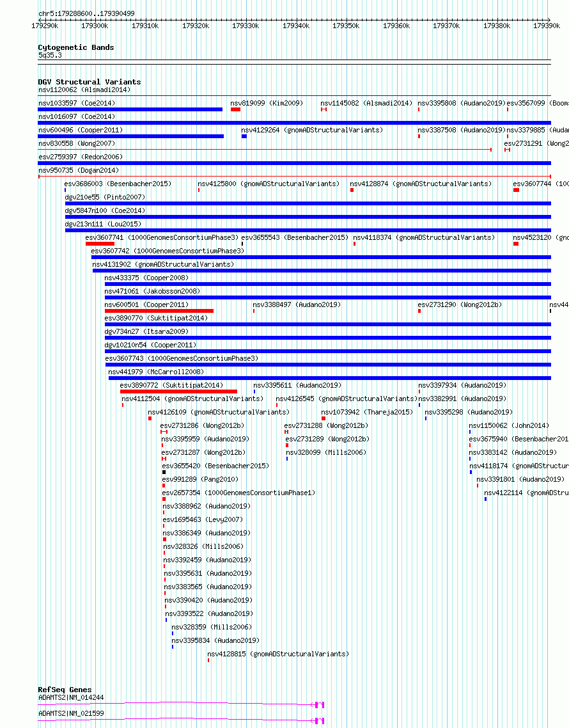Open variant dgv10210n54 (Cooper2011)
This screenshot has height=728, width=569.
[150, 345]
